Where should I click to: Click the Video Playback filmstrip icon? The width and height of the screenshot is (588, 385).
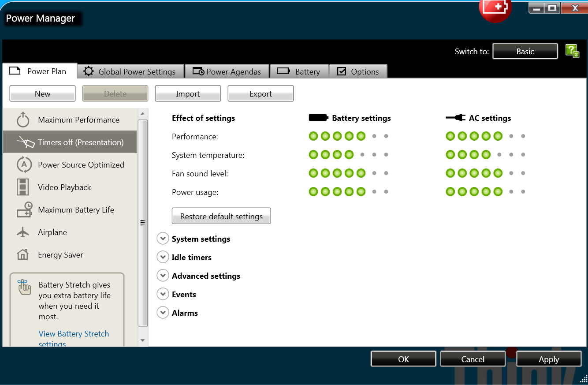pyautogui.click(x=22, y=187)
